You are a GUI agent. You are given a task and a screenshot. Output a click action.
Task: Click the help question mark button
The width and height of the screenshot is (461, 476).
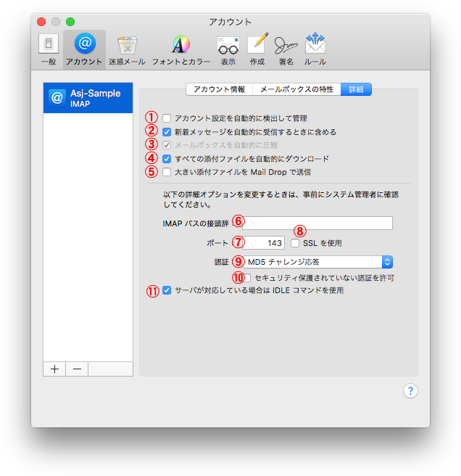(x=410, y=390)
